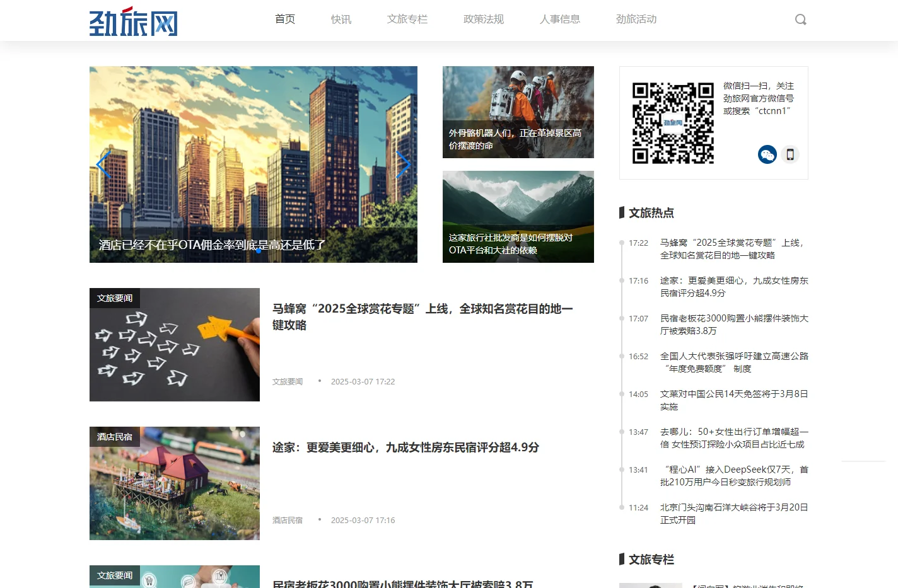Show next carousel slide arrow
Viewport: 898px width, 588px height.
coord(403,164)
